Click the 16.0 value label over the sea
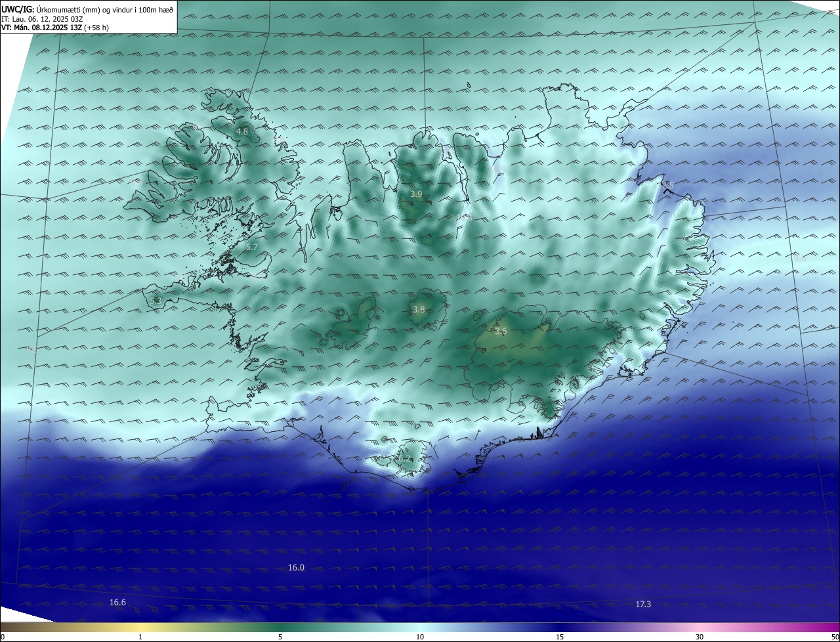Screen dimensions: 840x642 [297, 567]
